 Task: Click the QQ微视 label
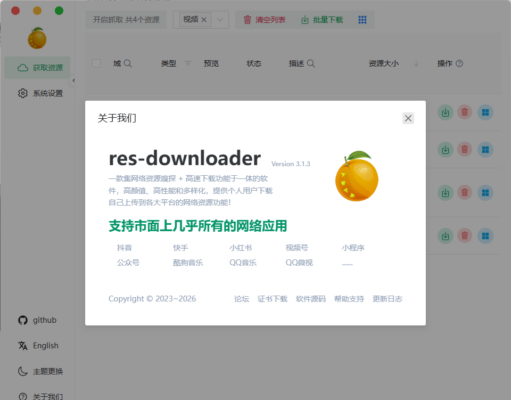click(299, 263)
